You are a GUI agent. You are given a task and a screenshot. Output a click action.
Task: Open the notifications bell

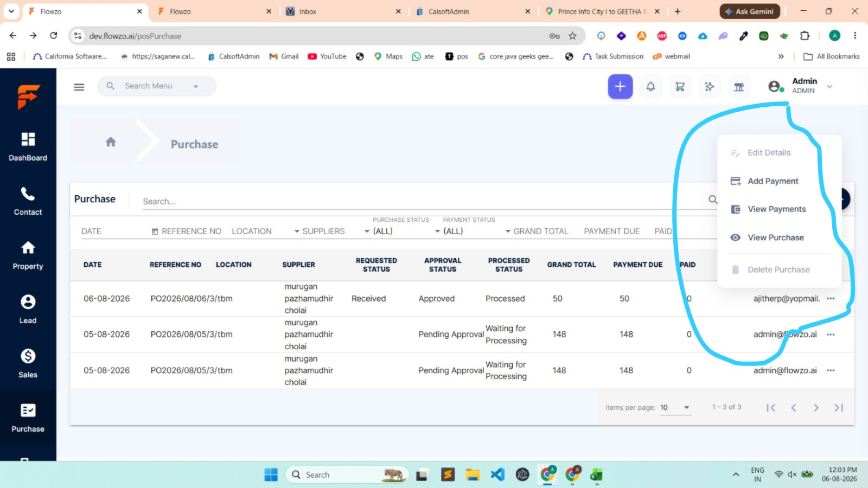click(650, 87)
